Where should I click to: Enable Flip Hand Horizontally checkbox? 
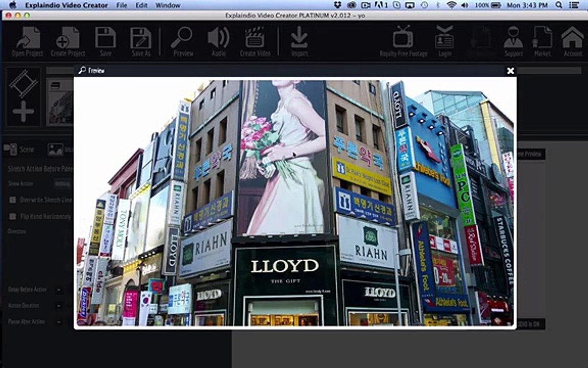(x=13, y=216)
